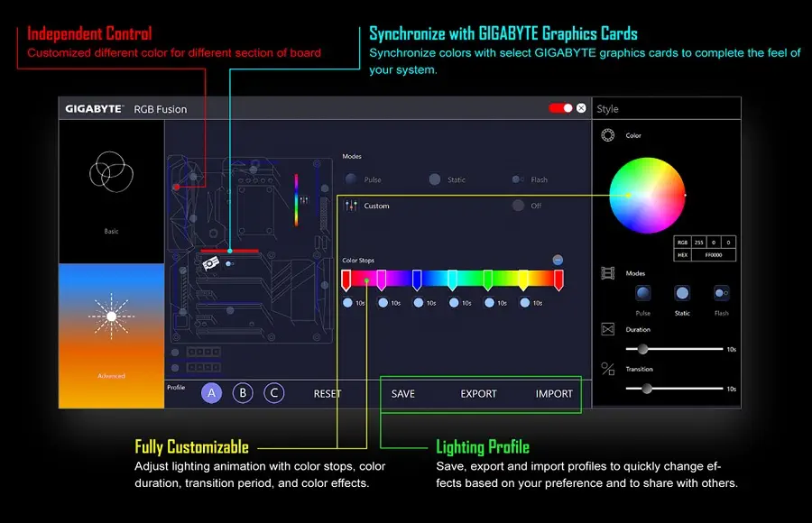Select profile A
The image size is (812, 523).
[211, 393]
